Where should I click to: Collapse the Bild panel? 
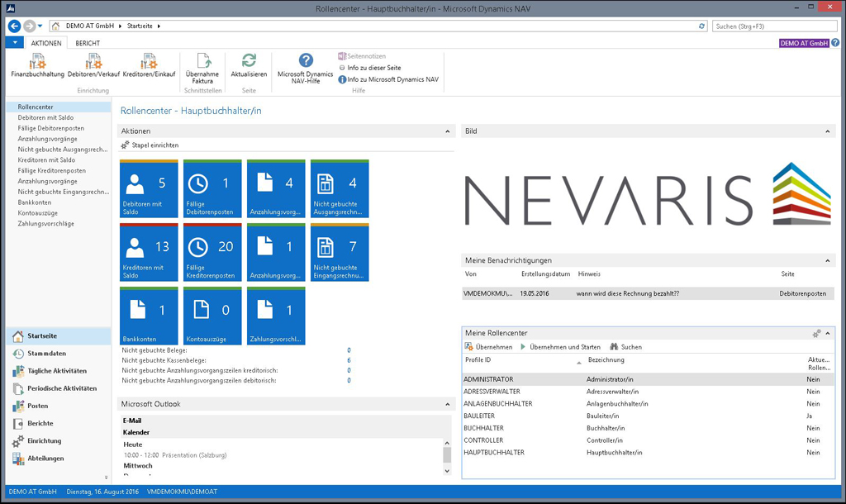point(828,131)
